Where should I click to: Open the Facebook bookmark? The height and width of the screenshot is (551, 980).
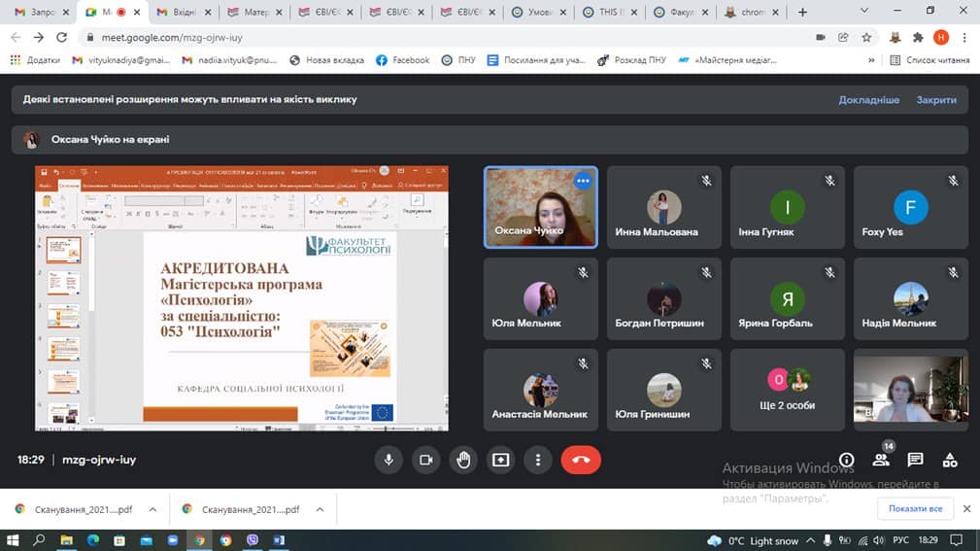(402, 60)
